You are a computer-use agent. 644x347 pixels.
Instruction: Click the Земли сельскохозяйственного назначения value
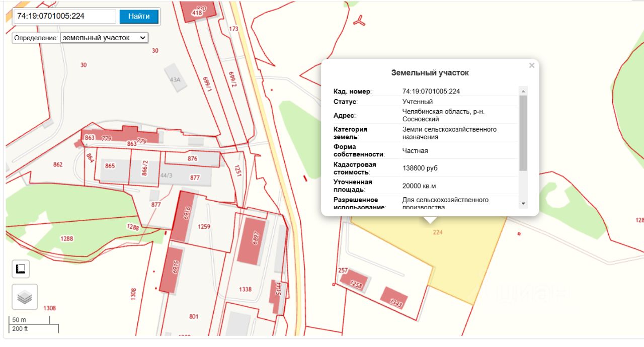tap(449, 133)
